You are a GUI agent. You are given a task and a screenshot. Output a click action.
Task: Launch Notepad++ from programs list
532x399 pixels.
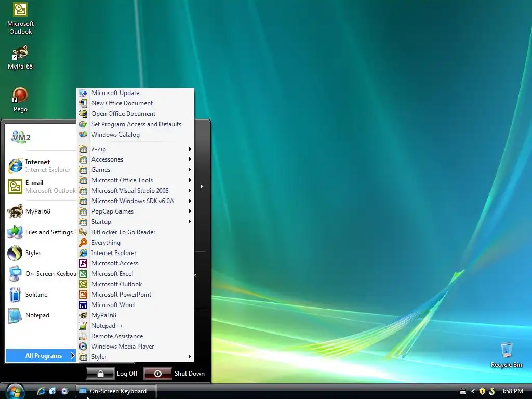click(x=136, y=326)
